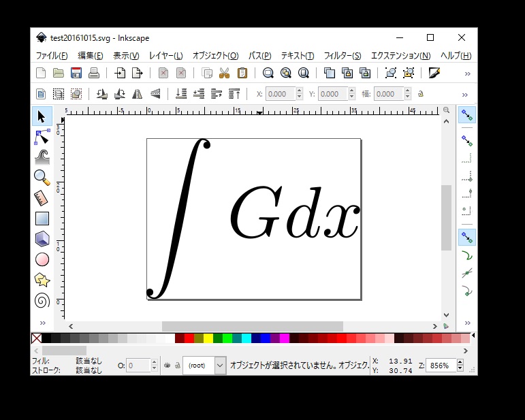This screenshot has height=420, width=525.
Task: Toggle current layer lock icon
Action: point(178,366)
